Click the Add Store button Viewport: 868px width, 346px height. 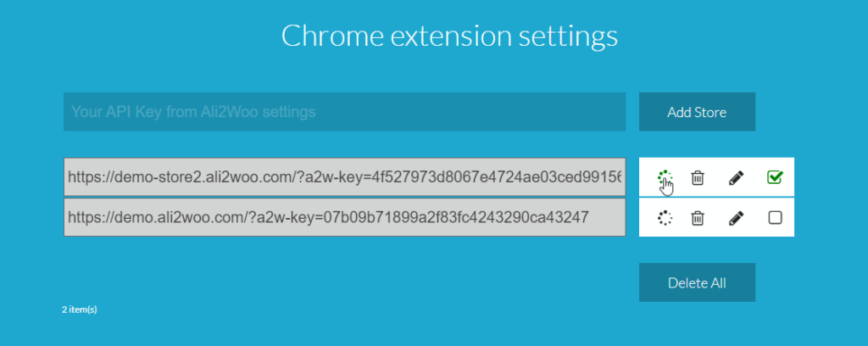coord(697,112)
